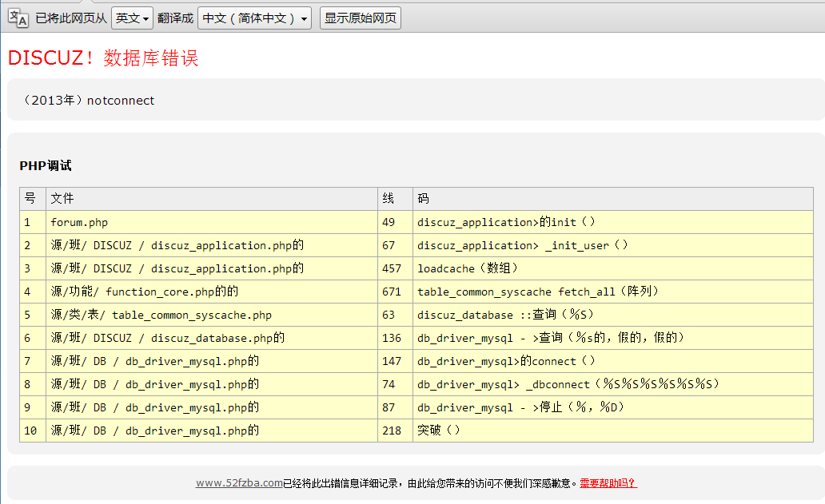
Task: Click the translate icon in the translation bar
Action: (18, 18)
